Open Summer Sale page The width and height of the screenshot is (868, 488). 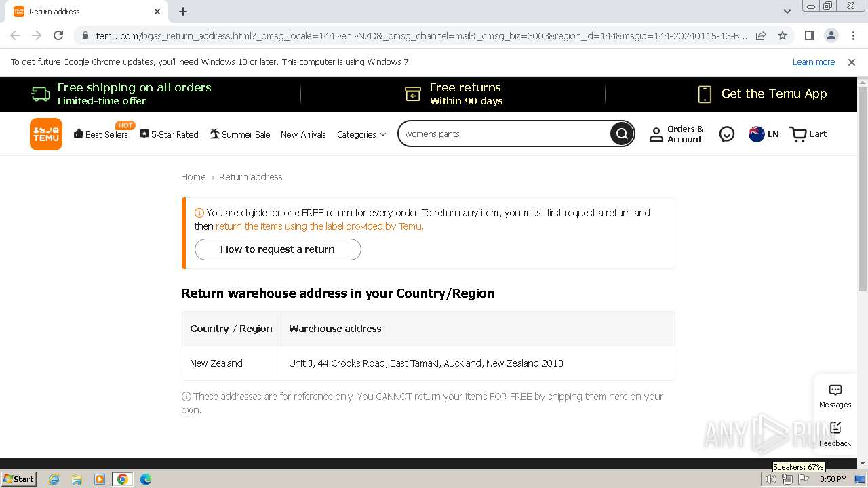click(x=240, y=134)
